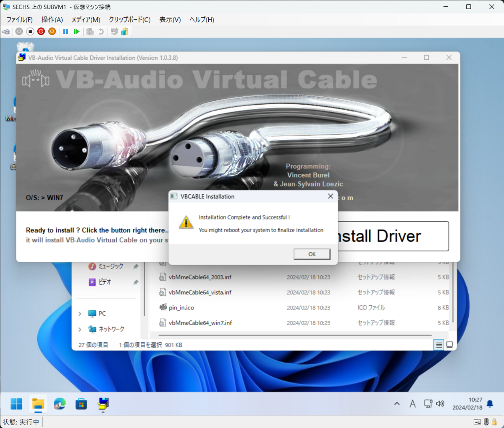Click the icon of vbMmeCable64_2003.inf

point(163,277)
